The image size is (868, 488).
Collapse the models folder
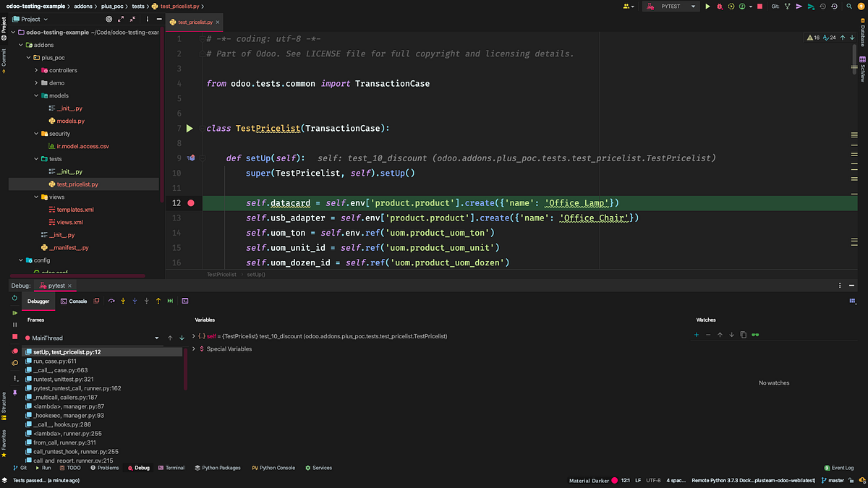pyautogui.click(x=37, y=95)
